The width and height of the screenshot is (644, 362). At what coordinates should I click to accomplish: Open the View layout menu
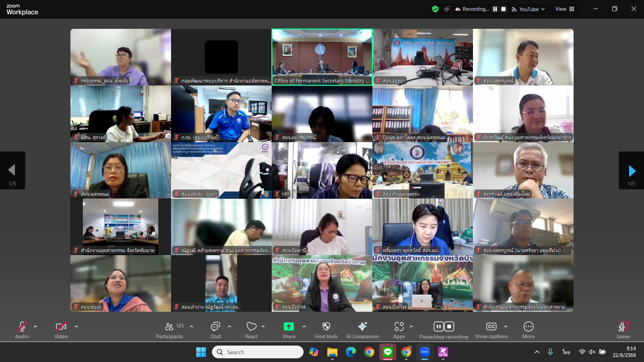[565, 9]
